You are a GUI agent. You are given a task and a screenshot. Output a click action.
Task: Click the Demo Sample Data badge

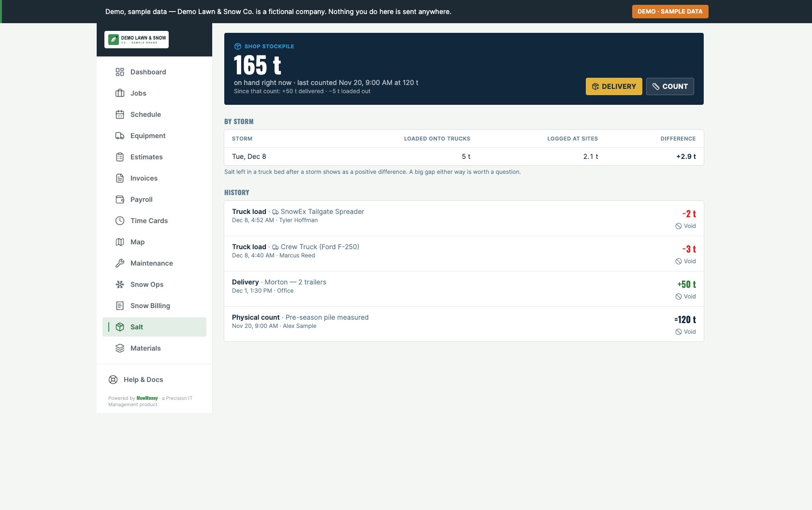click(x=670, y=12)
